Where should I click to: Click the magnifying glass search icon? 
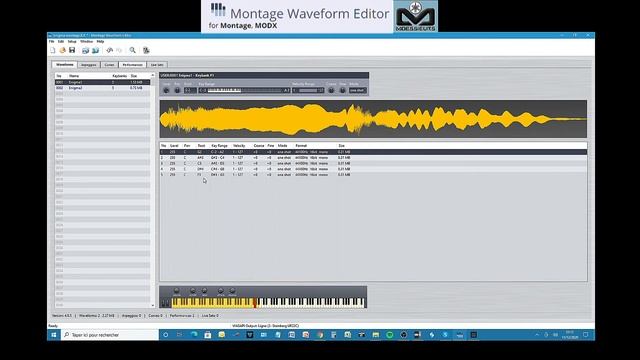point(133,50)
